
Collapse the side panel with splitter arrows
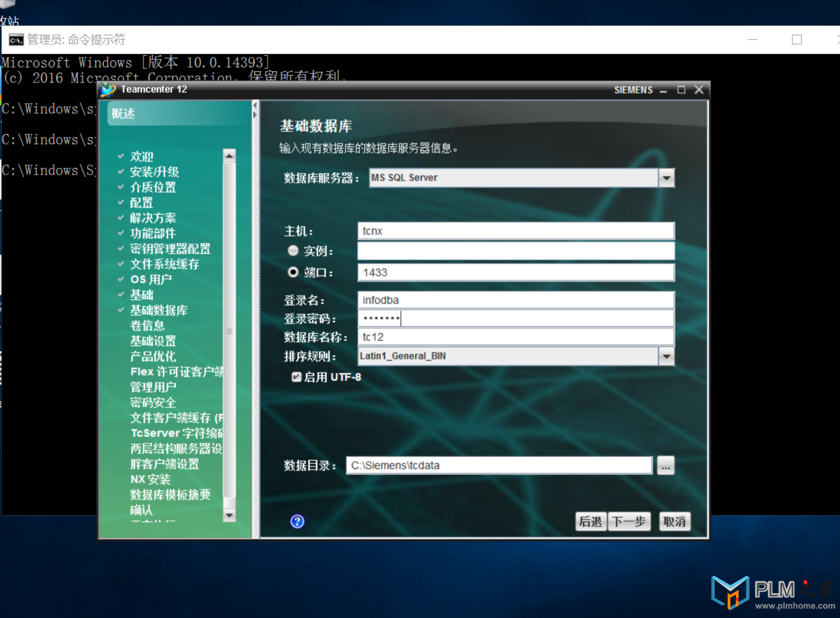[255, 110]
